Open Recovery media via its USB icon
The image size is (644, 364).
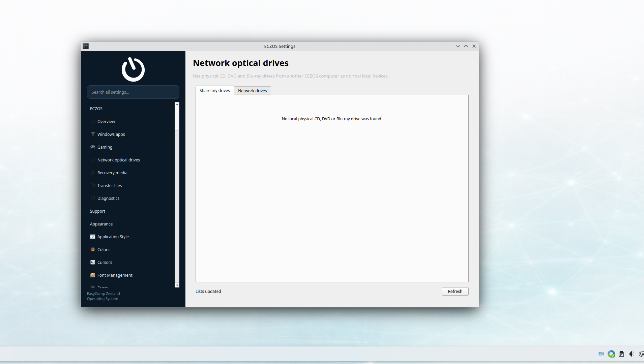[x=93, y=173]
